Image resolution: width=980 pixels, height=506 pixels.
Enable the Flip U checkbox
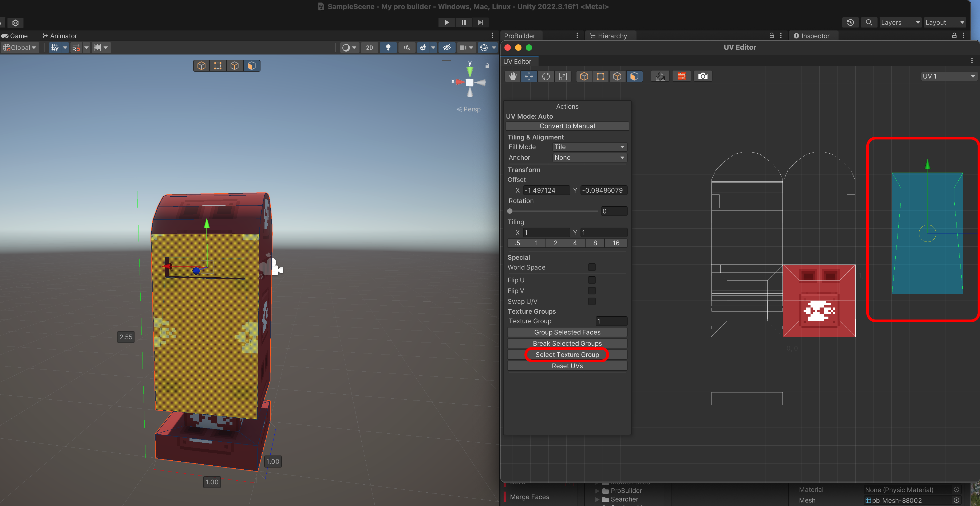click(592, 280)
